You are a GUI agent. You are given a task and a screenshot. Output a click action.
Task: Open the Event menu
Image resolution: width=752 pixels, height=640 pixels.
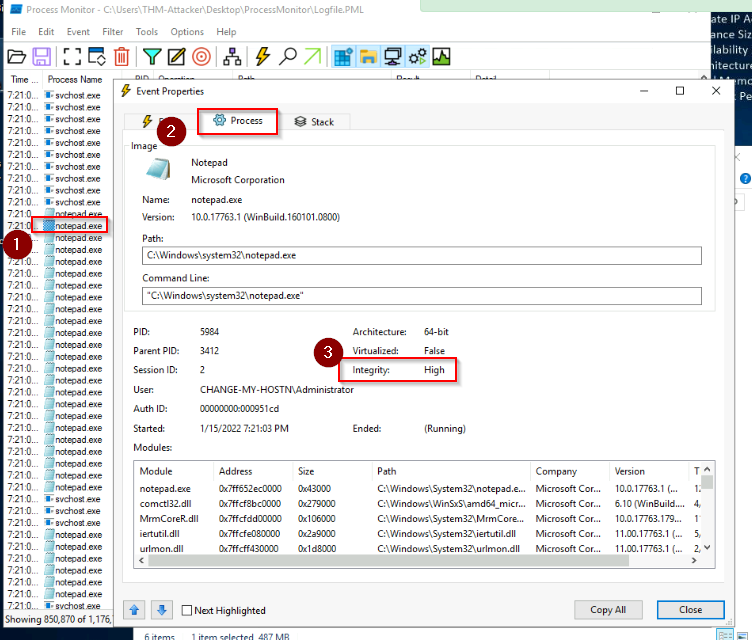coord(78,32)
